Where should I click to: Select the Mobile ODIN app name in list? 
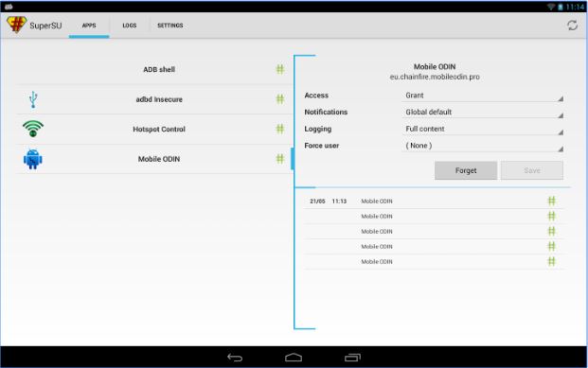[x=159, y=159]
